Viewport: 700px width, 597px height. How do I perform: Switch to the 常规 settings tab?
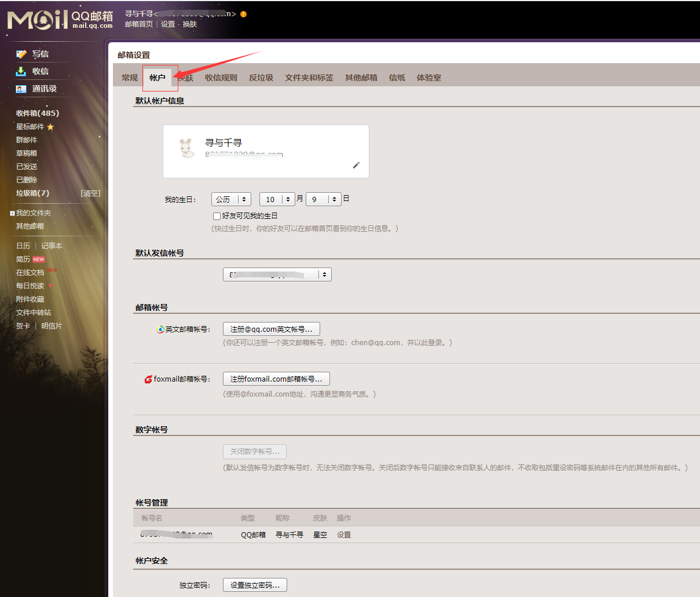click(x=130, y=78)
